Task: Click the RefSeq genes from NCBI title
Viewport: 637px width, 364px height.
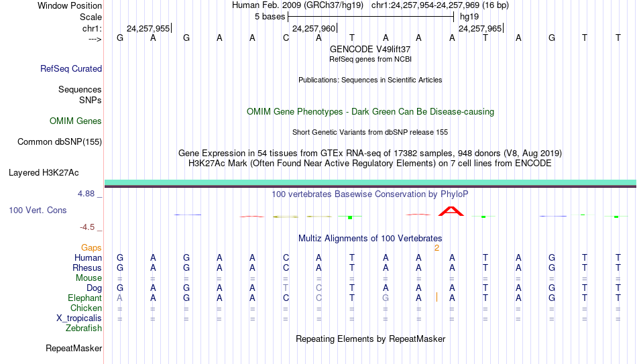Action: coord(371,59)
